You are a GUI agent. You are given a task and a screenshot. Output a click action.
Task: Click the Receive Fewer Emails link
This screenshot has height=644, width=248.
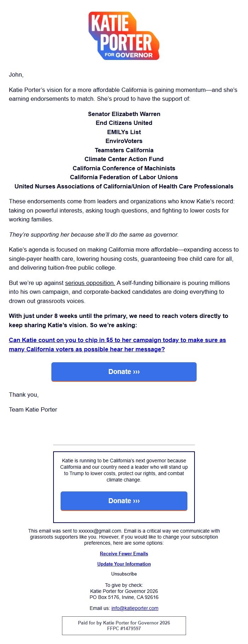coord(124,554)
